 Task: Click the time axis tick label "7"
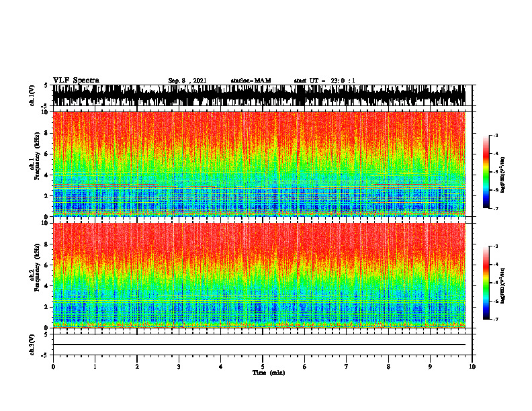click(347, 367)
